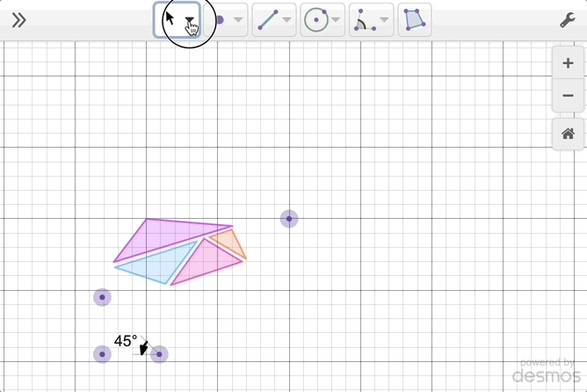
Task: Pick the circle tool
Action: coord(315,19)
